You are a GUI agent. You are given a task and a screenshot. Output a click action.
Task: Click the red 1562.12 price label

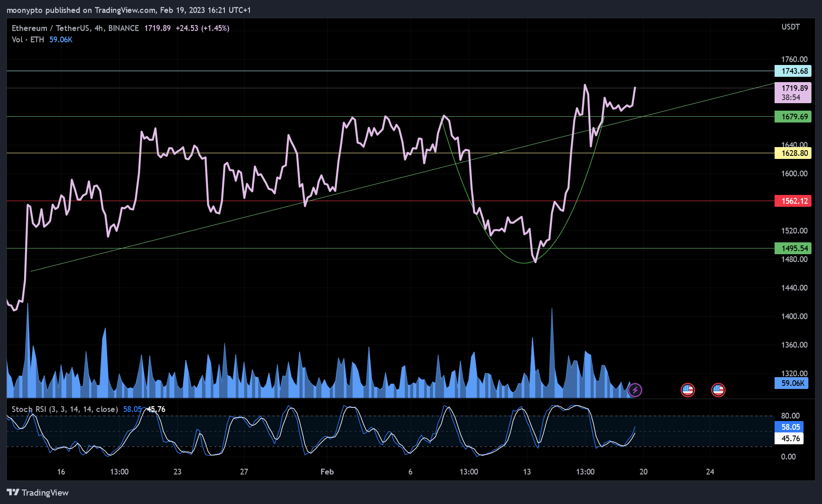pos(793,201)
